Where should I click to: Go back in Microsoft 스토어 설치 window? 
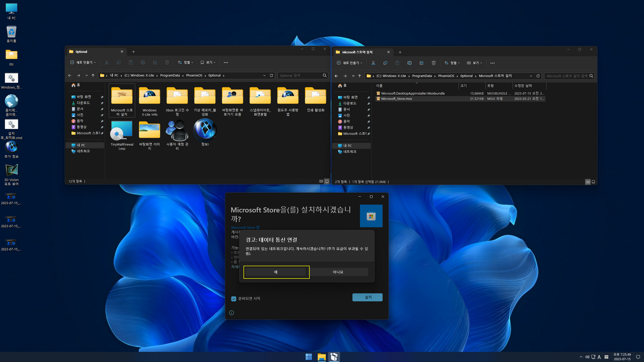(x=336, y=76)
